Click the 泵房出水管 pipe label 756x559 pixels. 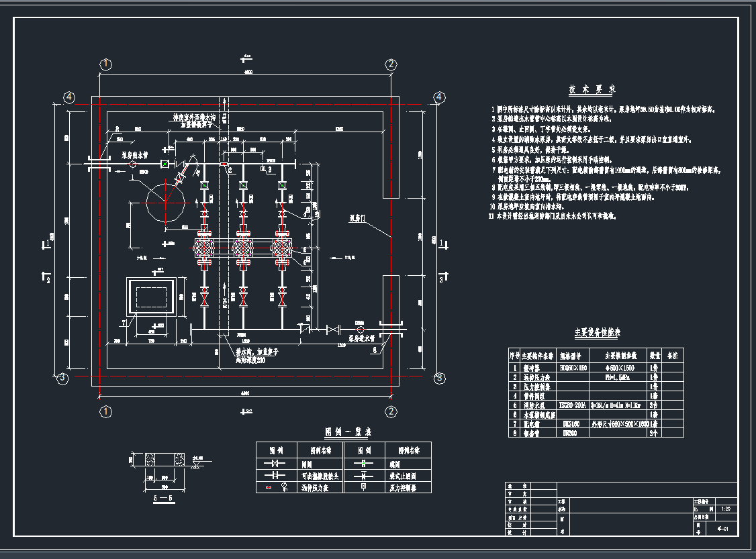pyautogui.click(x=134, y=156)
